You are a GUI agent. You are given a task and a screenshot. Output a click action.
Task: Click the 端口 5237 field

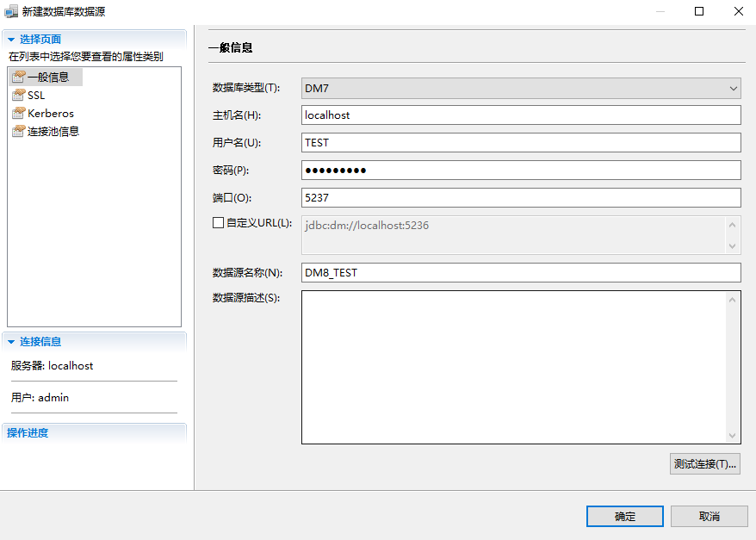521,198
